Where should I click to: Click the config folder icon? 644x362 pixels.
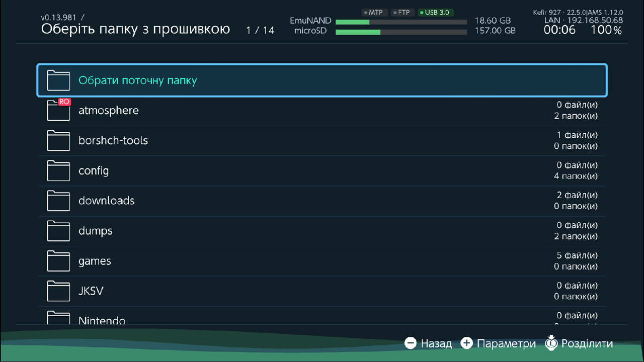(x=58, y=170)
